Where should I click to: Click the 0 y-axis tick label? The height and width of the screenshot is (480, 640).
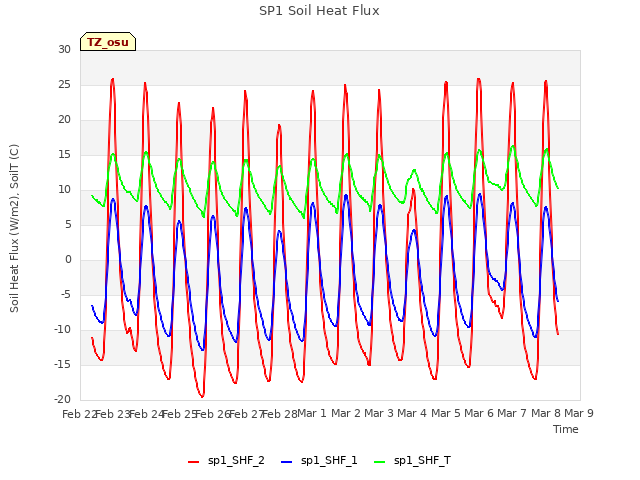click(68, 260)
